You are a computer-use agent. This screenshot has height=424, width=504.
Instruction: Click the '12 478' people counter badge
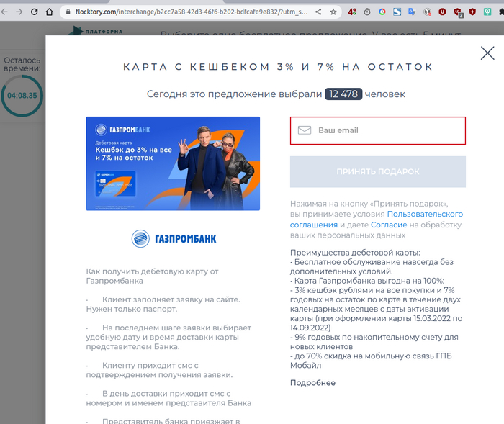tap(343, 94)
